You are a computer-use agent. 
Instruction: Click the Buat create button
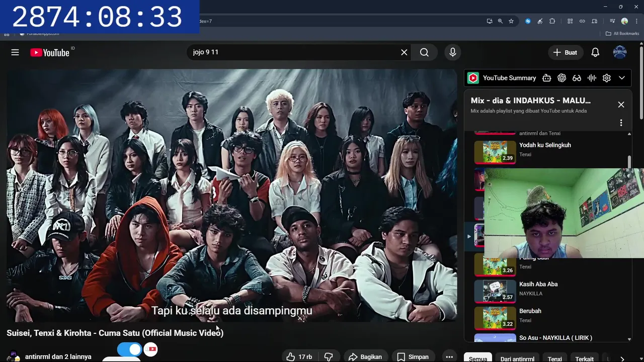pyautogui.click(x=566, y=52)
